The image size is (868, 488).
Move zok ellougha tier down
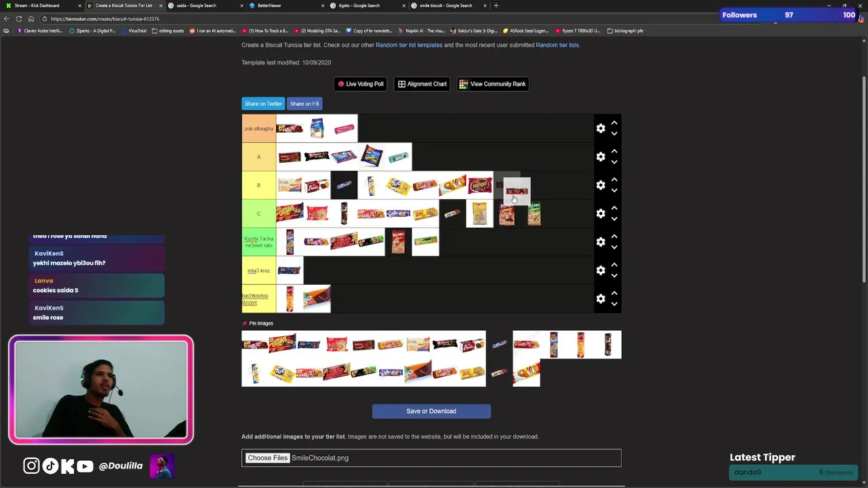coord(614,134)
